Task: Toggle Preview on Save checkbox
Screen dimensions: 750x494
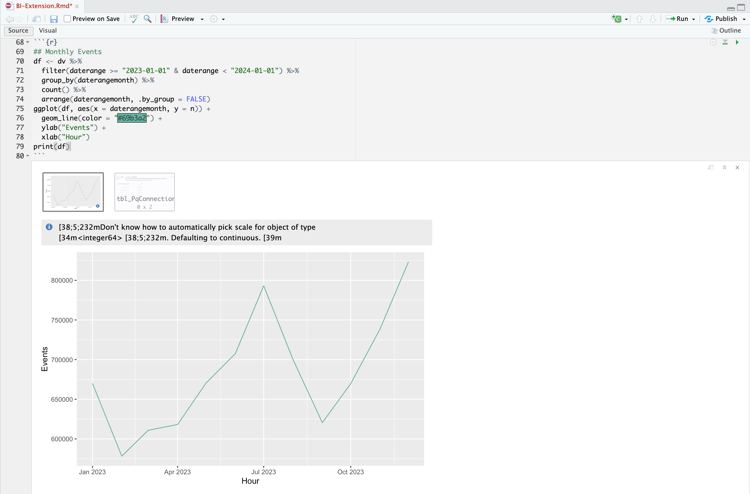Action: click(67, 19)
